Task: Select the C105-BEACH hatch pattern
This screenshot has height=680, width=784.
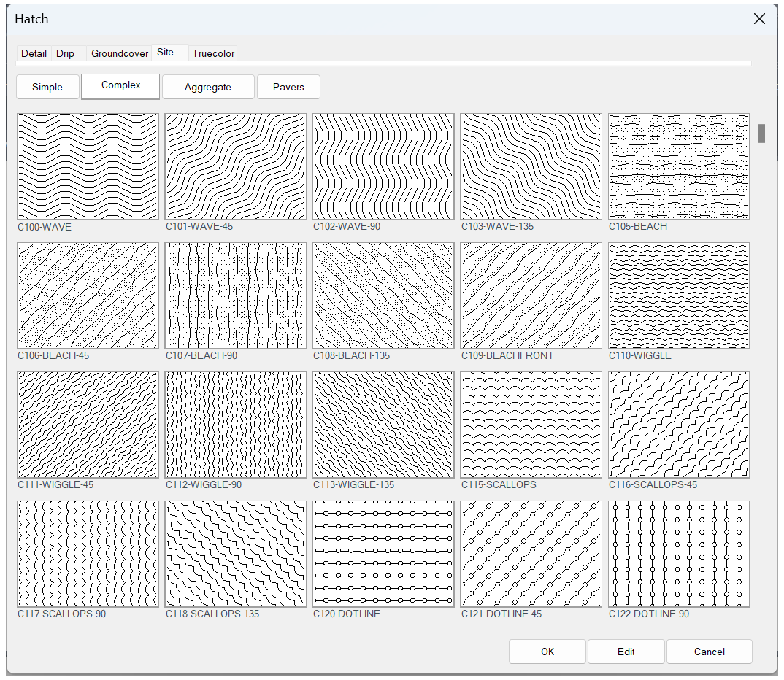Action: click(678, 166)
